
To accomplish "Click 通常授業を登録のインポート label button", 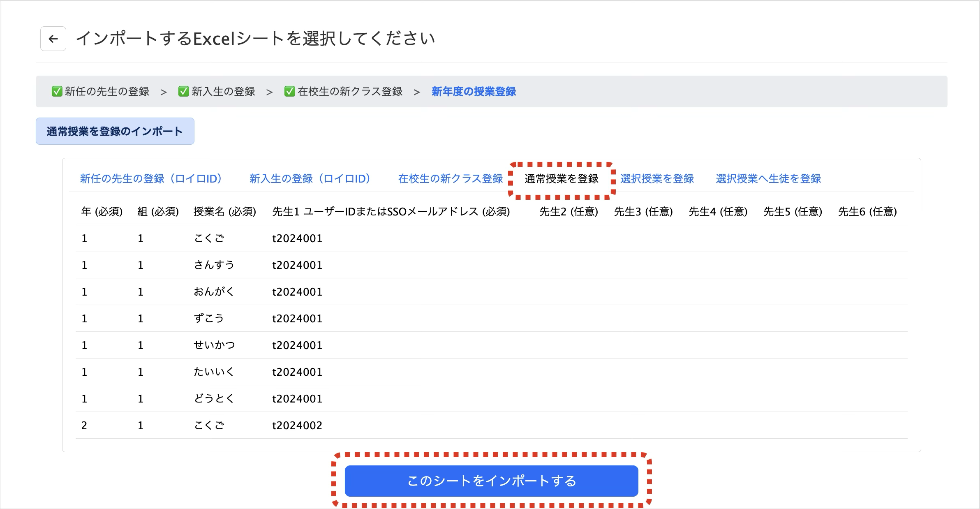I will [115, 131].
